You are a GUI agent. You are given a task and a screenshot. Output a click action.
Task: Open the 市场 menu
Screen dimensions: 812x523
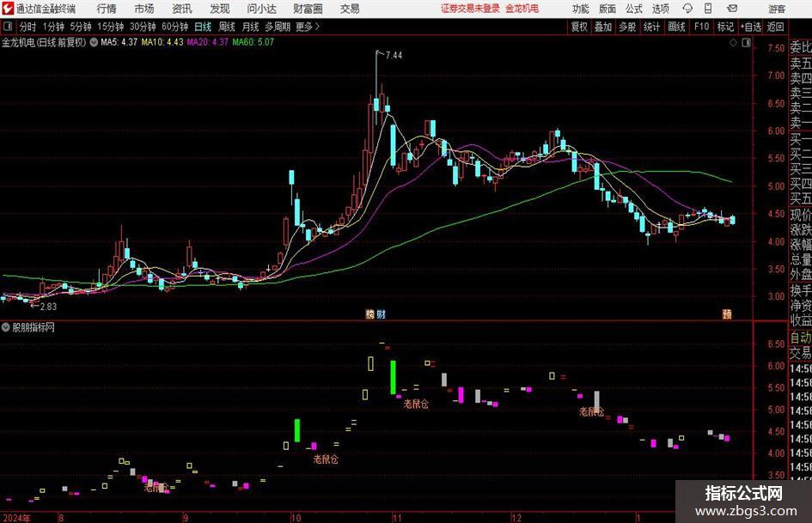(144, 9)
